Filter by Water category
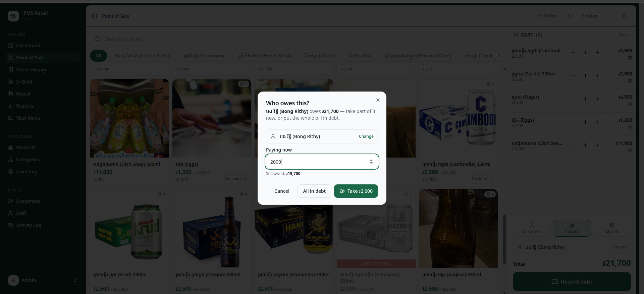This screenshot has width=644, height=294. pyautogui.click(x=320, y=56)
